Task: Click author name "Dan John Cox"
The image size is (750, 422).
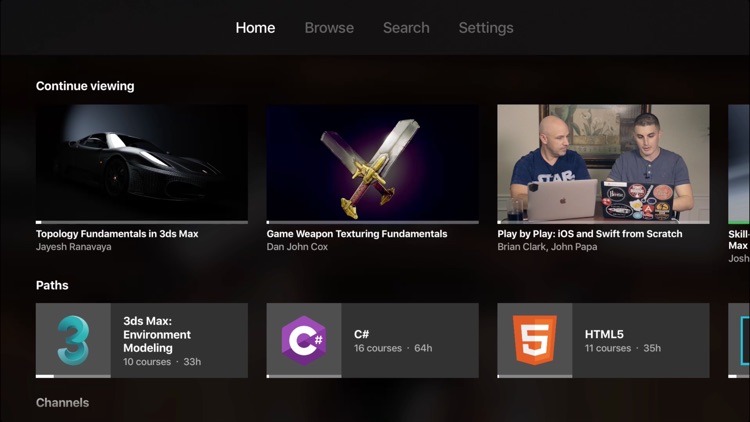Action: [297, 247]
